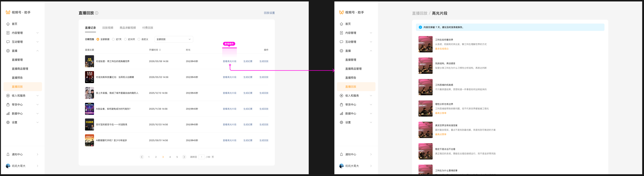The width and height of the screenshot is (644, 176).
Task: Click the 带货中心 shopping bag icon in 直播回放 window
Action: (x=8, y=105)
